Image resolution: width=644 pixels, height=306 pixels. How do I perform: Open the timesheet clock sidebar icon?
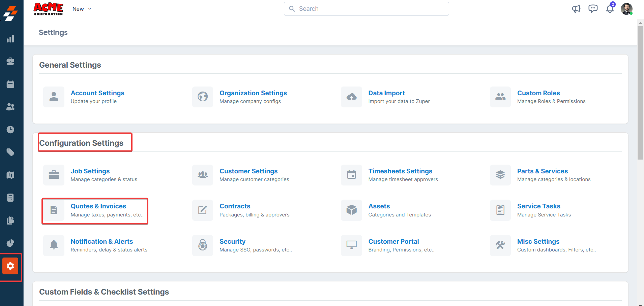pos(10,130)
